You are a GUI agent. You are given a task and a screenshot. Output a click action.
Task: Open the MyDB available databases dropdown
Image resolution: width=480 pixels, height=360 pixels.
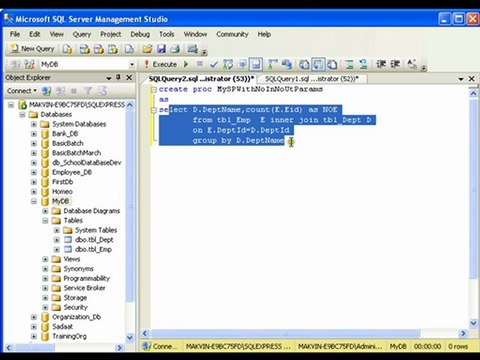click(132, 64)
